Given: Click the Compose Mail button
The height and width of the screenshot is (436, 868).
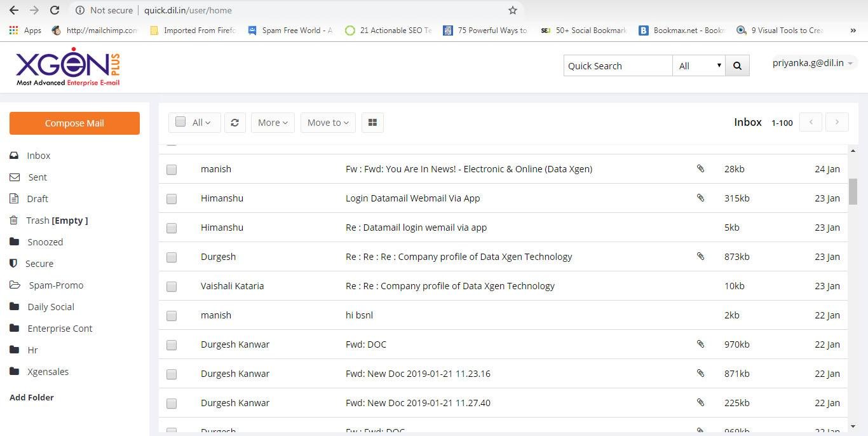Looking at the screenshot, I should click(x=74, y=123).
